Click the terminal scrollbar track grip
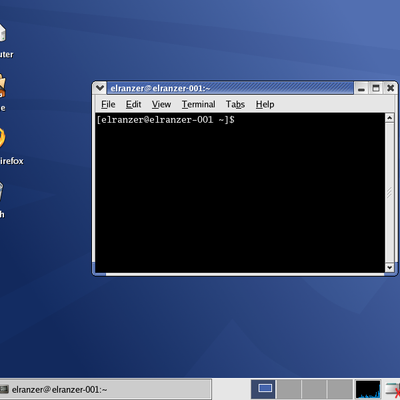The width and height of the screenshot is (400, 400). (x=389, y=193)
